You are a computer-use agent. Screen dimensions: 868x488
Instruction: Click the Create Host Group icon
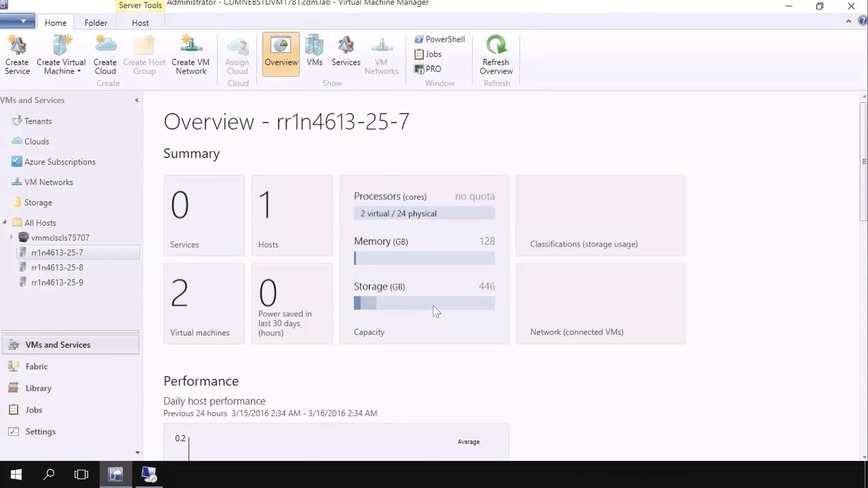point(144,54)
